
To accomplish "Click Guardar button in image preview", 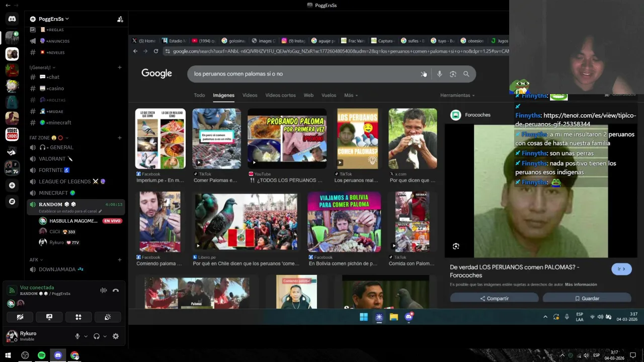I will point(587,298).
